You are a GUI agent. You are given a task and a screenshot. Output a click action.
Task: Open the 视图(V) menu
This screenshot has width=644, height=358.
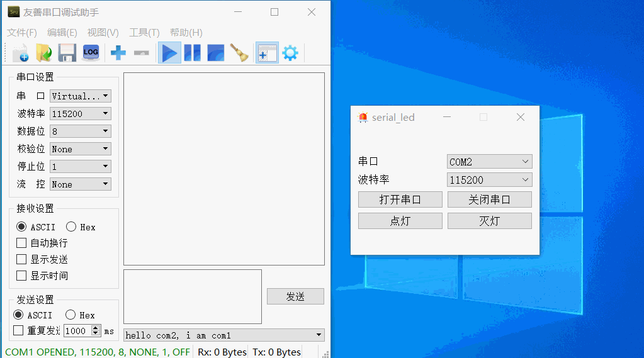point(103,33)
